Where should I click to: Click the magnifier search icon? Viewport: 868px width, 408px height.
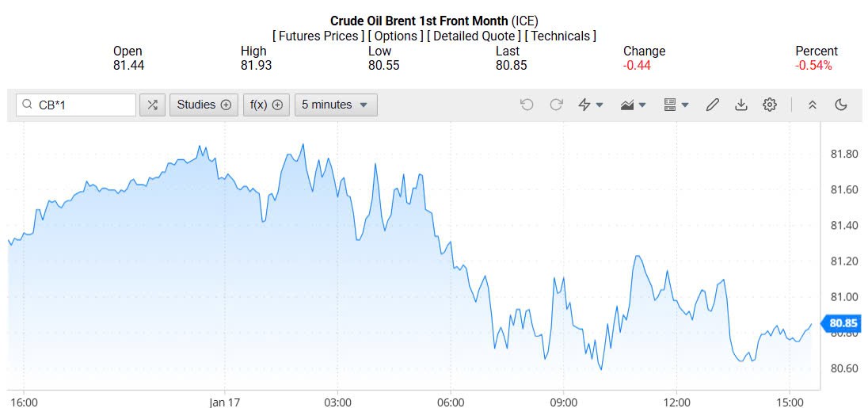tap(28, 105)
